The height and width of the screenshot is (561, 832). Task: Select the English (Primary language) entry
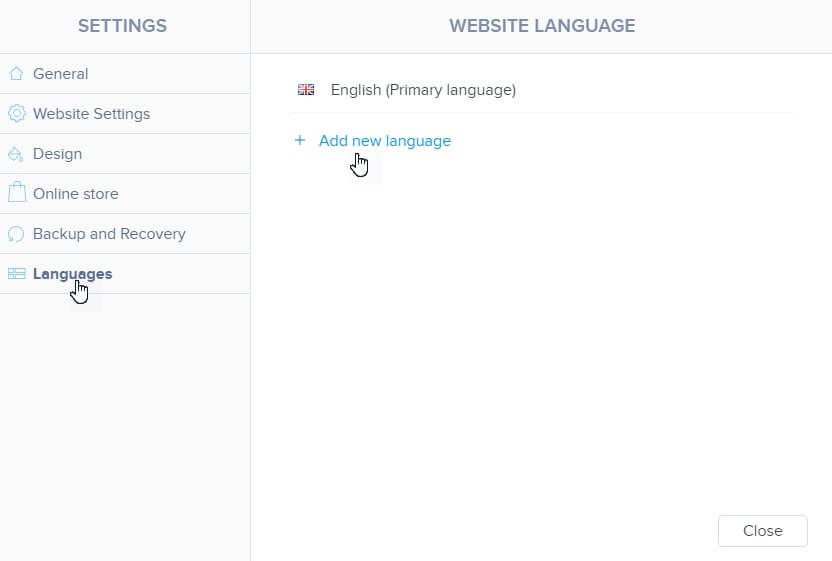(423, 90)
